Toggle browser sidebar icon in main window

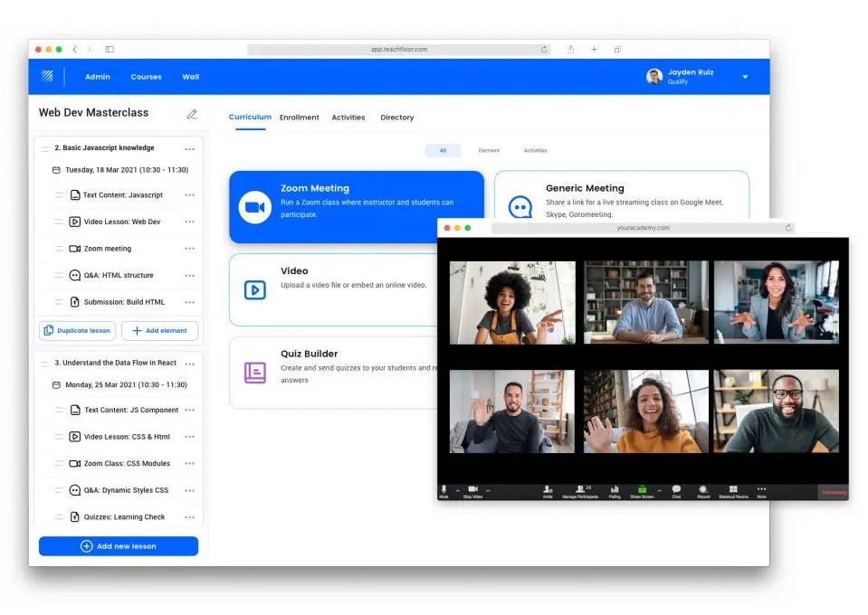coord(110,49)
